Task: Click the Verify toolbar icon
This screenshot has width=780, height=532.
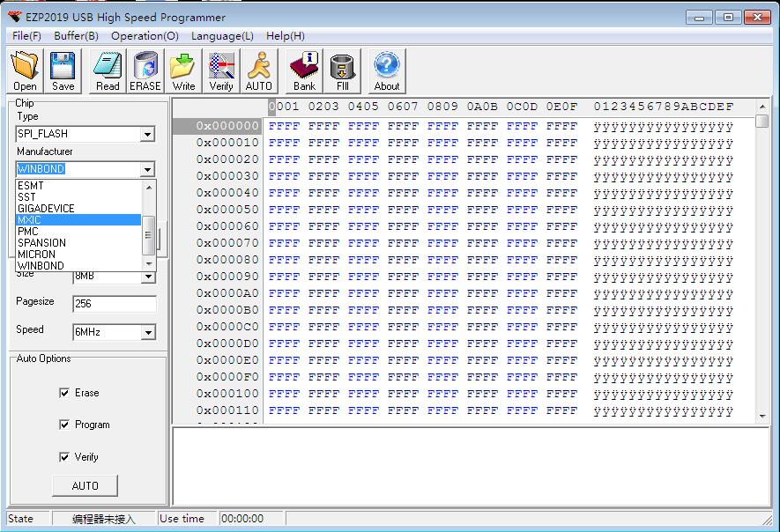Action: pos(221,70)
